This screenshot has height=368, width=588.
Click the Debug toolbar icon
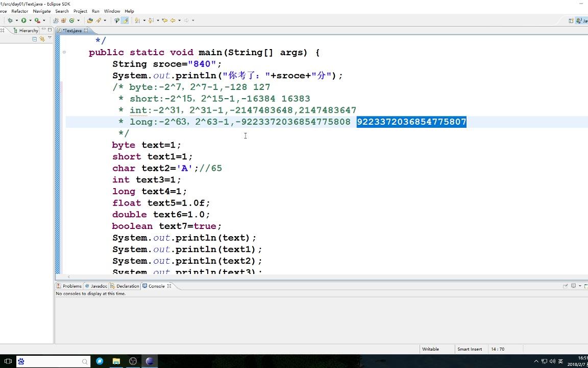[x=10, y=20]
